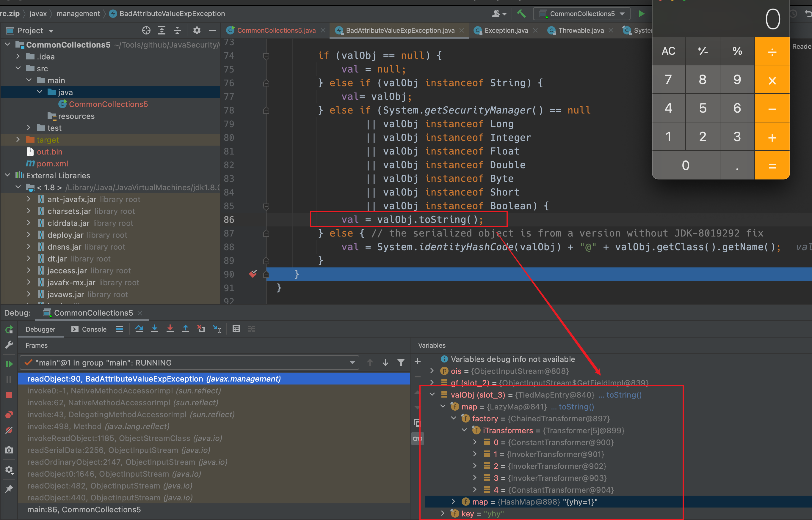The image size is (812, 520).
Task: Toggle Mute Breakpoints icon
Action: 9,430
